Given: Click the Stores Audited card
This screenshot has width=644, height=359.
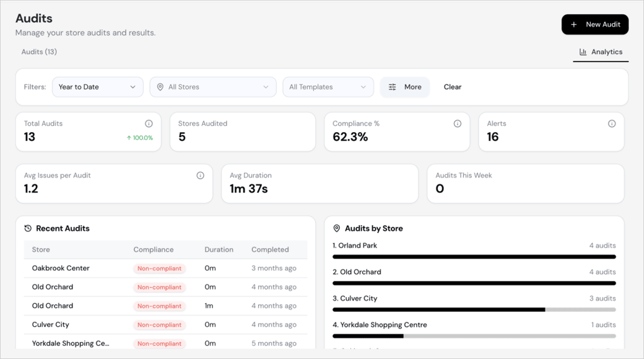Looking at the screenshot, I should (x=243, y=131).
